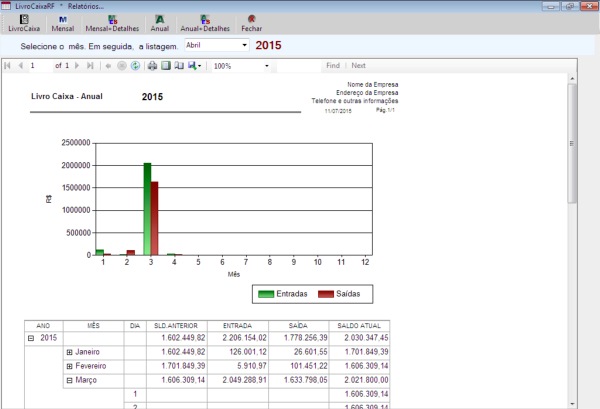600x409 pixels.
Task: Click the Next search link
Action: click(x=358, y=66)
